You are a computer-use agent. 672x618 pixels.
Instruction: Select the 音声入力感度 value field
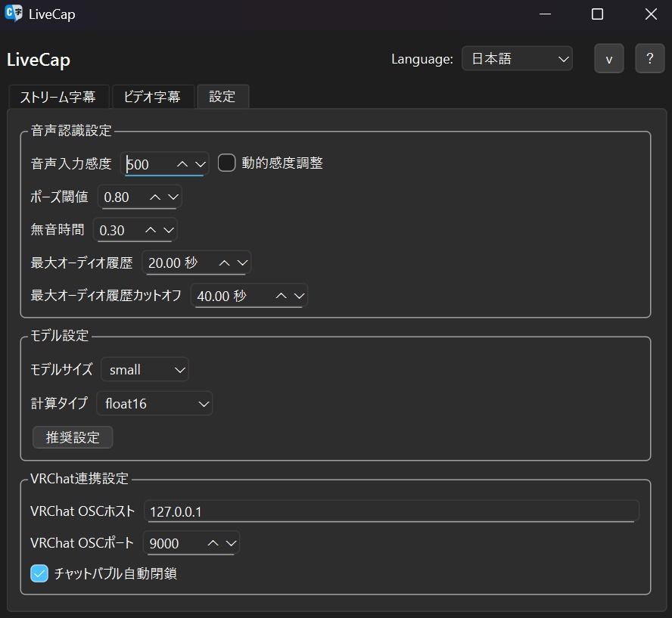coord(151,163)
